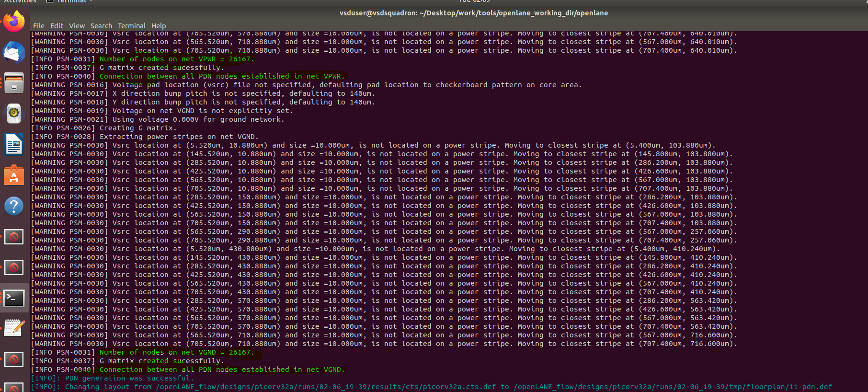This screenshot has height=392, width=868.
Task: Click '[INFO PSM-0026] Creating G matrix.' line
Action: 103,128
